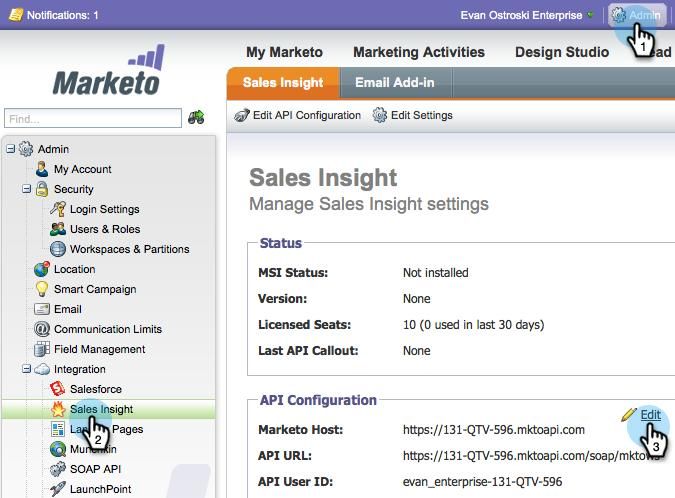Viewport: 675px width, 498px height.
Task: Click the binoculars search icon
Action: (196, 118)
